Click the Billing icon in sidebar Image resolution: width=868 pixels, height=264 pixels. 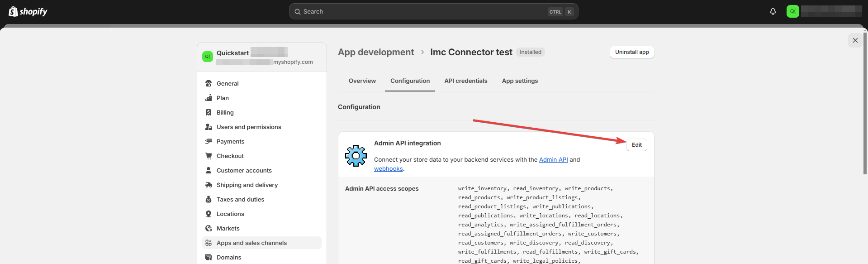(209, 112)
